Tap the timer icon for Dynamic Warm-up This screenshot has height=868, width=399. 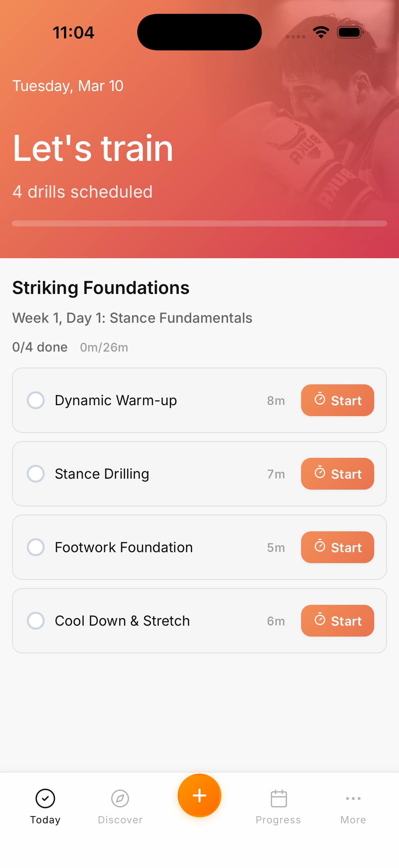(x=320, y=400)
